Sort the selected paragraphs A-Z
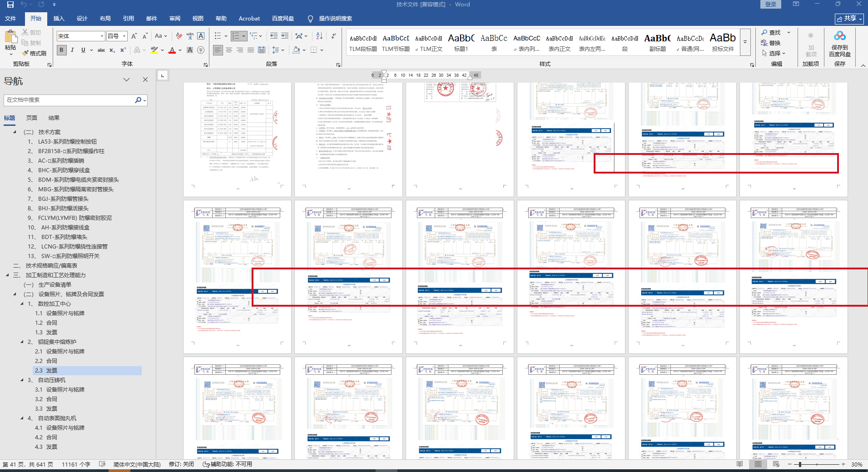 [319, 36]
